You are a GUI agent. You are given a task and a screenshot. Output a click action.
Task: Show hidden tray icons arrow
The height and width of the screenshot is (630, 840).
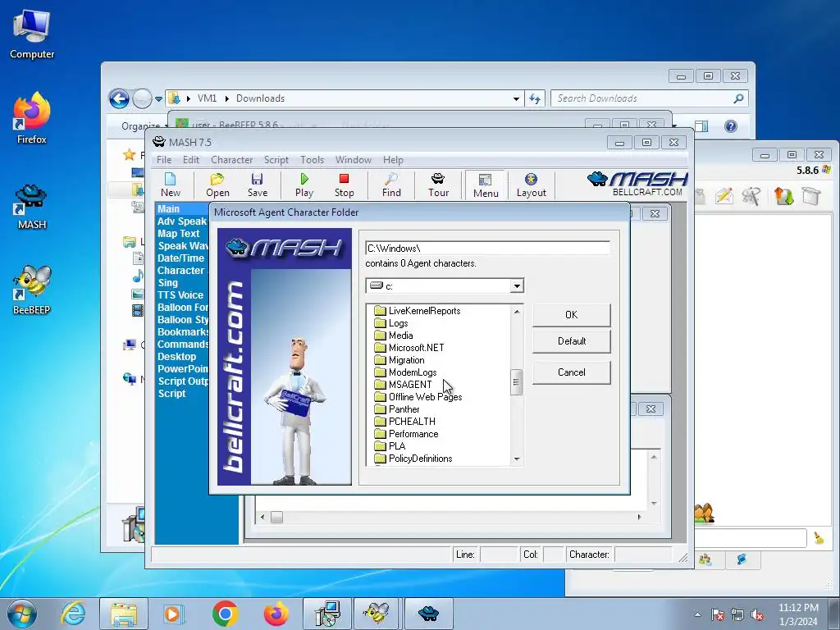(x=697, y=614)
